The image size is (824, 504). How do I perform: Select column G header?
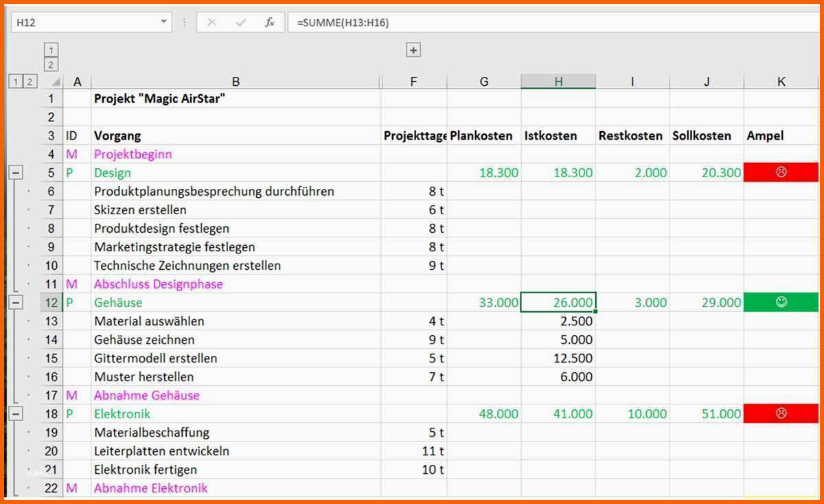[x=484, y=82]
